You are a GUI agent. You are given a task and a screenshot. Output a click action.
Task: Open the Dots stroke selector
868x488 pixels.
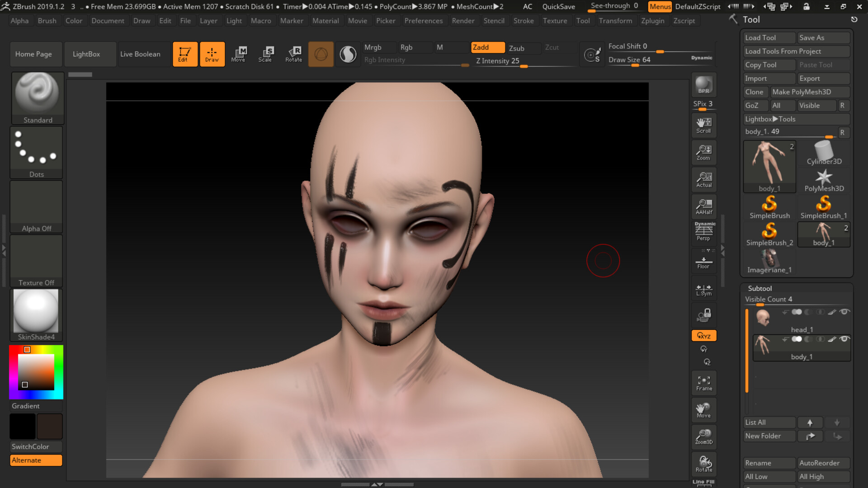point(36,149)
